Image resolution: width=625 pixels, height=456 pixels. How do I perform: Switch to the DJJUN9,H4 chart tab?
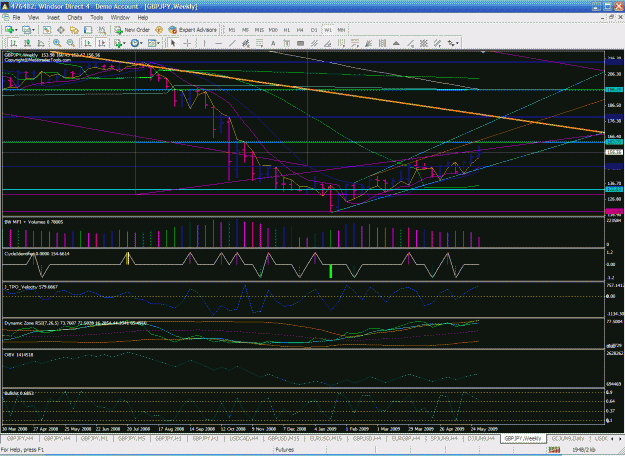pyautogui.click(x=481, y=438)
